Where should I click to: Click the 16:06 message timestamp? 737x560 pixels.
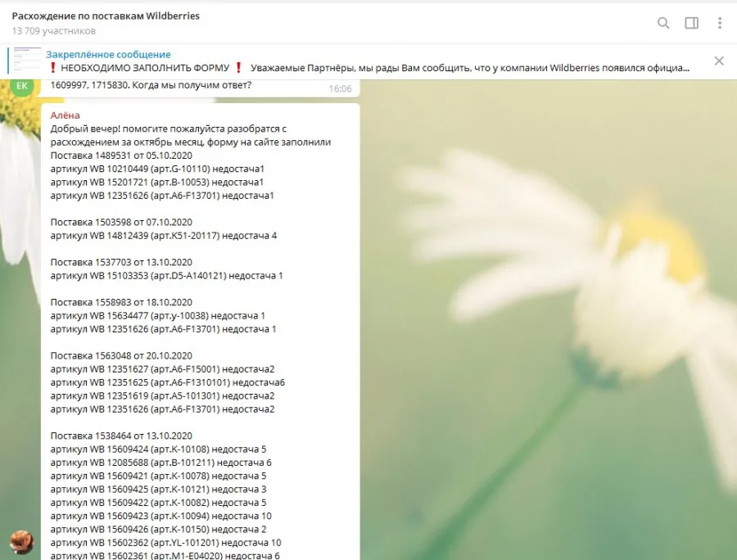340,88
